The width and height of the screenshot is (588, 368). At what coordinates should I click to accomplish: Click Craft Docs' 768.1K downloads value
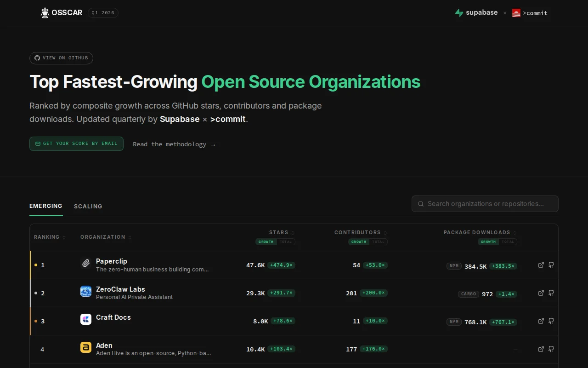pyautogui.click(x=475, y=322)
